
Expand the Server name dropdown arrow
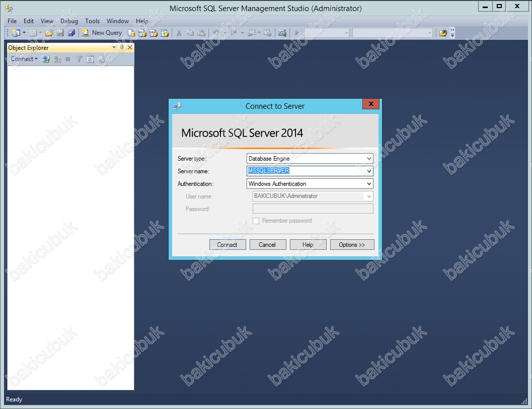pos(369,171)
